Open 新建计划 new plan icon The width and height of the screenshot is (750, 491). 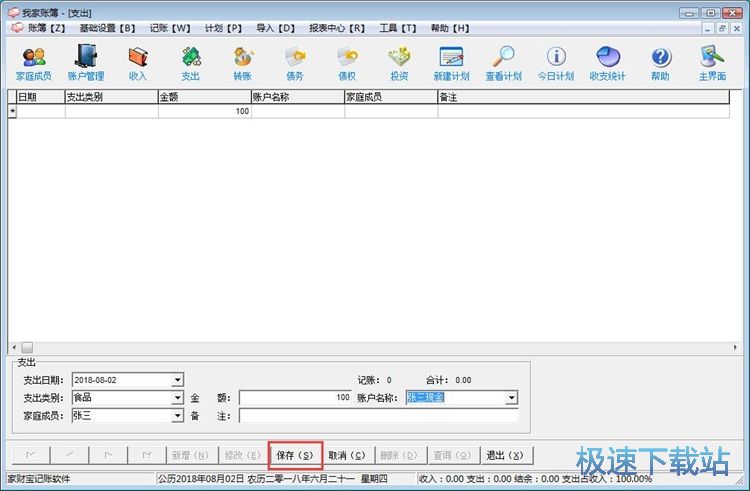point(451,62)
